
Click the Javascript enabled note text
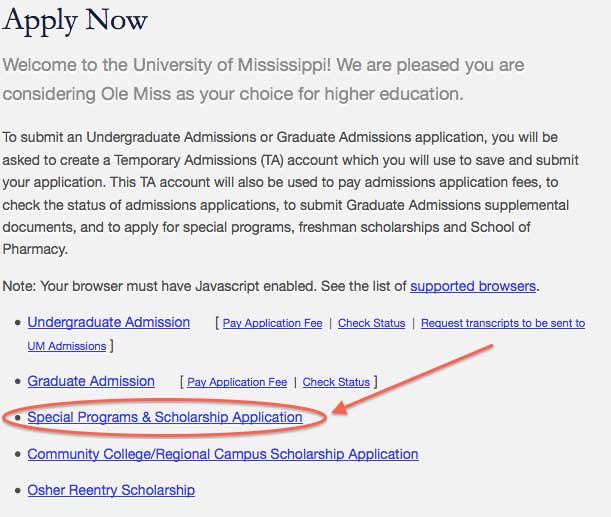coord(271,286)
